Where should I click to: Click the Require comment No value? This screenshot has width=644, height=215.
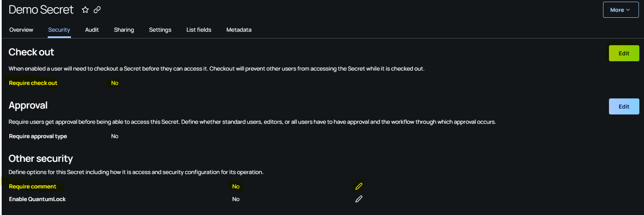tap(236, 187)
